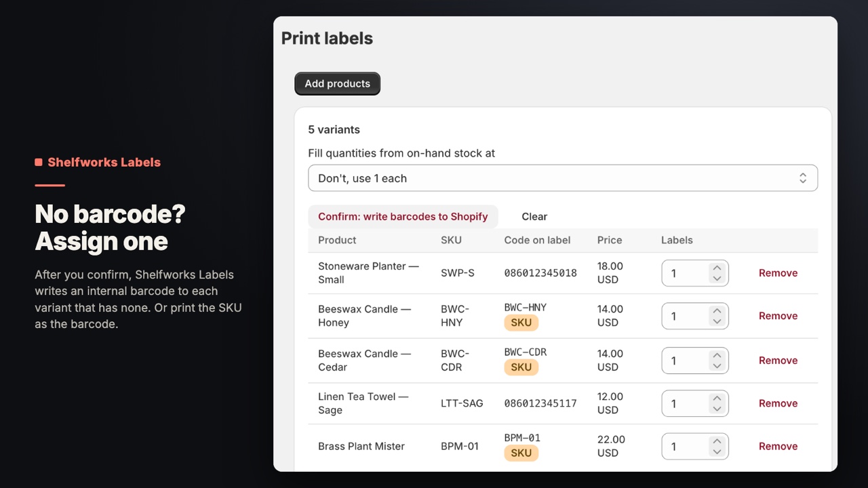The height and width of the screenshot is (488, 868).
Task: Select barcode 086012345018
Action: click(540, 273)
